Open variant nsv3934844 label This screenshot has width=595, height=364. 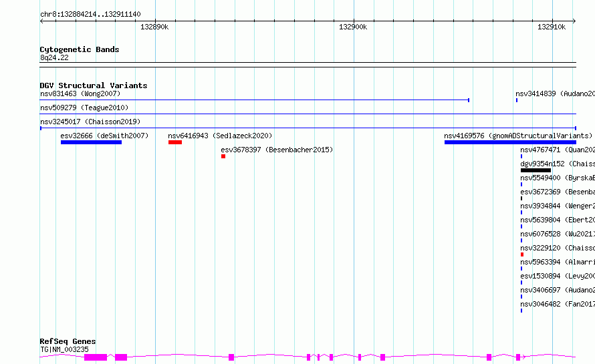click(x=558, y=206)
